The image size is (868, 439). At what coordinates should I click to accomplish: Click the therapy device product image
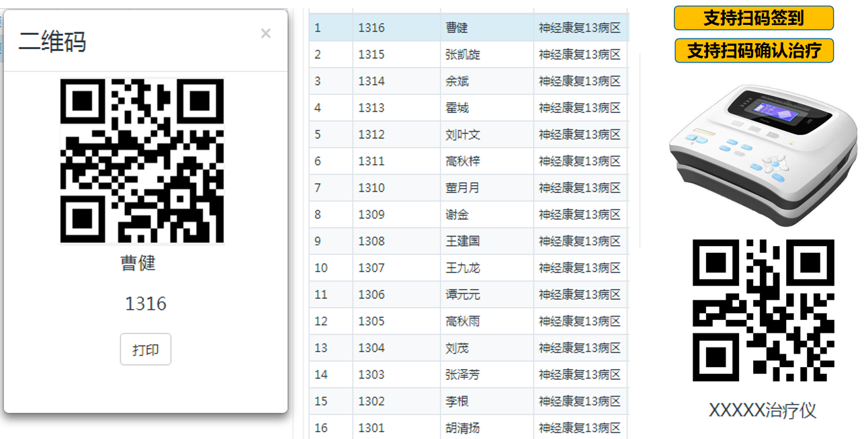click(x=763, y=155)
